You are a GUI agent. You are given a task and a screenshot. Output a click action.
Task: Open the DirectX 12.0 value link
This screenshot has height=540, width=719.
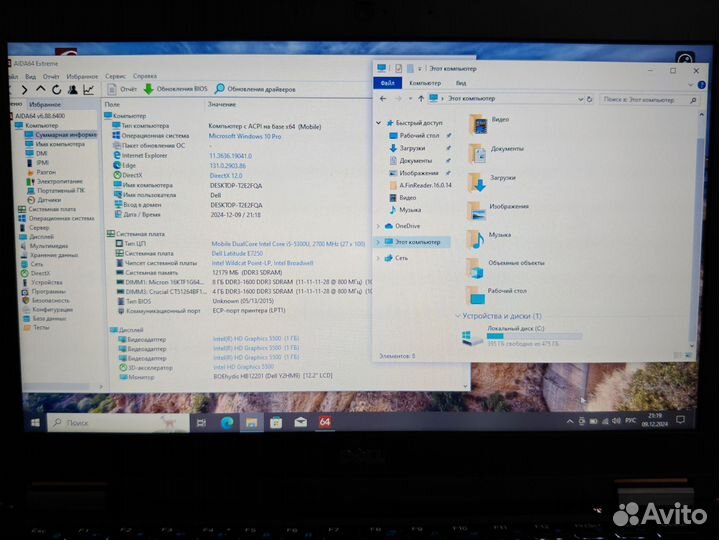226,176
